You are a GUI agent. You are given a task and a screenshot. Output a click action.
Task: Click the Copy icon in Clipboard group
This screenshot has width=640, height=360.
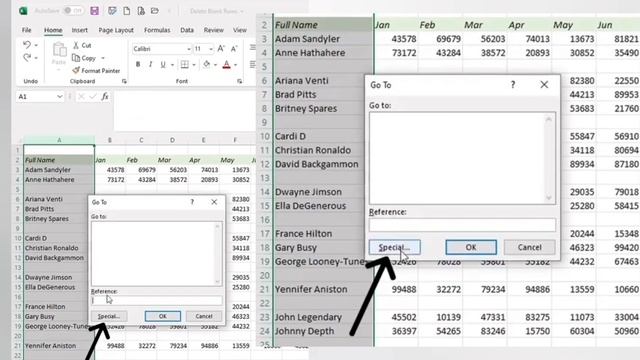click(76, 58)
